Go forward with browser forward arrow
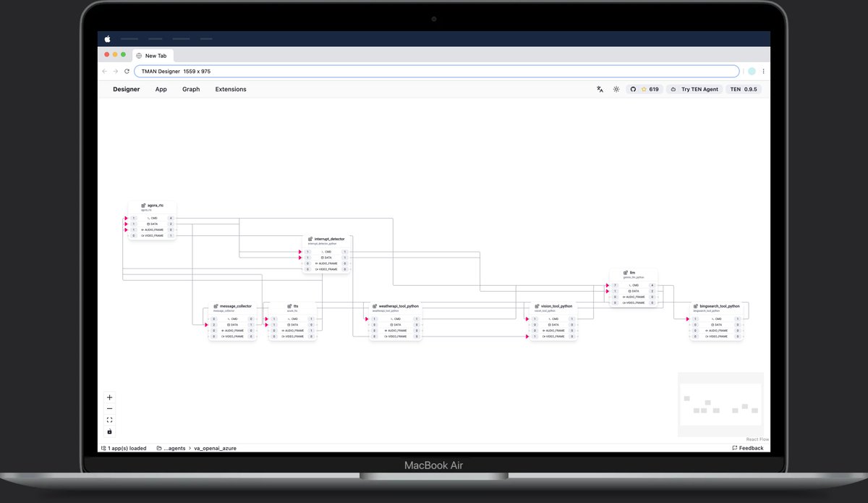Viewport: 868px width, 503px height. pos(116,72)
